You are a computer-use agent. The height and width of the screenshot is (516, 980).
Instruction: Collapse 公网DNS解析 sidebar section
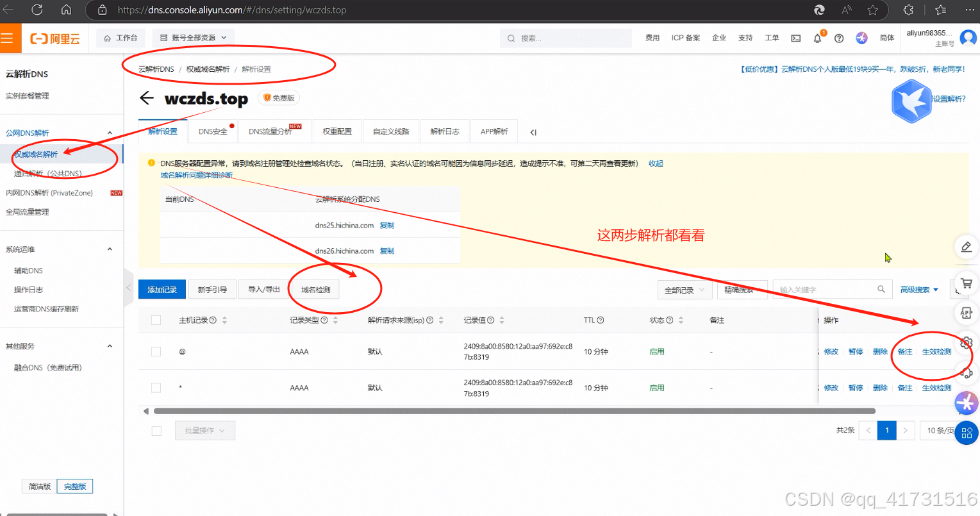click(110, 133)
